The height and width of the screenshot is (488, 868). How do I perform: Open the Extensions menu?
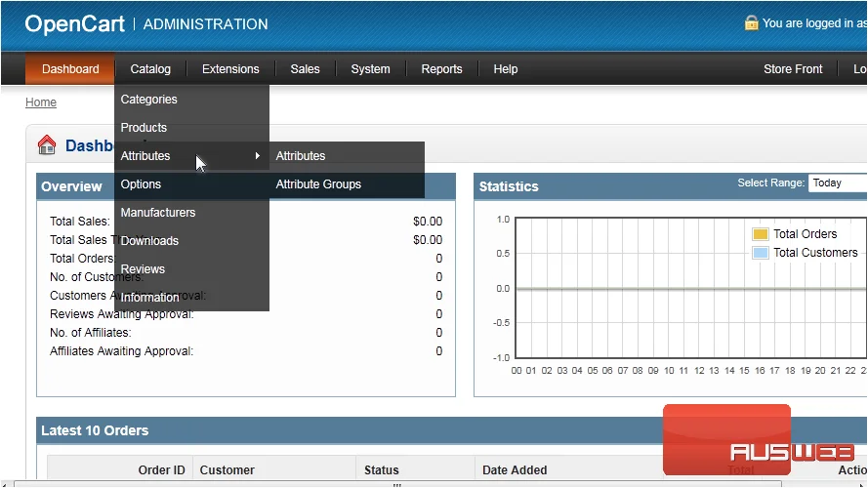click(x=230, y=69)
